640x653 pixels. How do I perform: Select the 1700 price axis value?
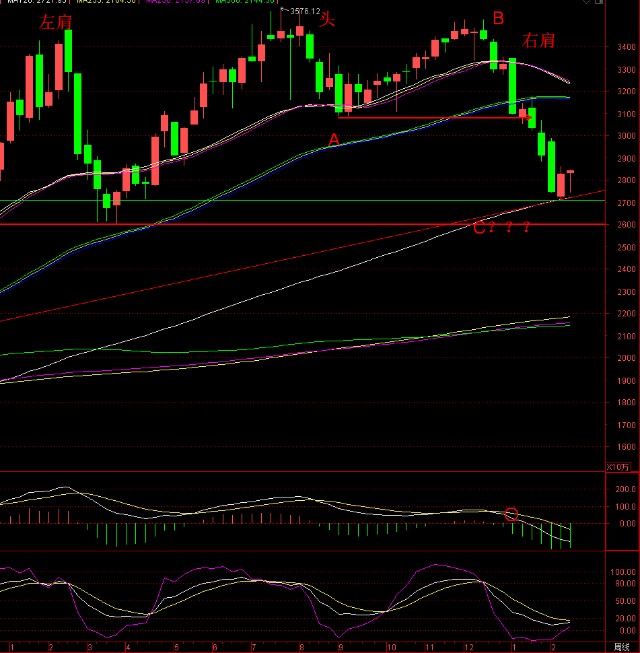626,425
